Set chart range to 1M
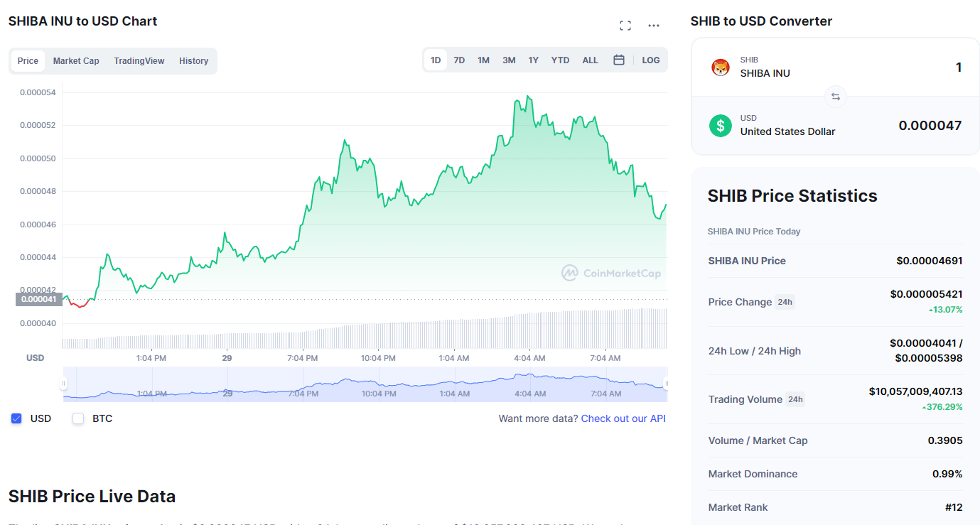 coord(483,60)
